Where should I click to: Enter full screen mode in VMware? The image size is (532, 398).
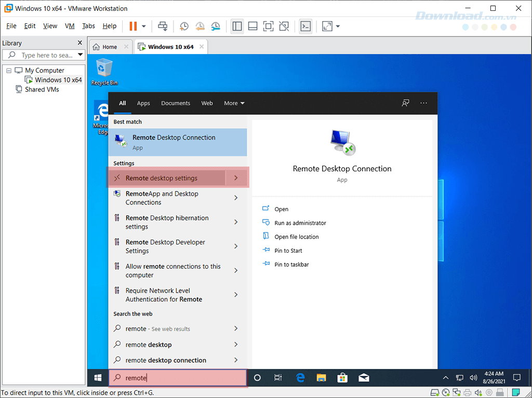268,26
